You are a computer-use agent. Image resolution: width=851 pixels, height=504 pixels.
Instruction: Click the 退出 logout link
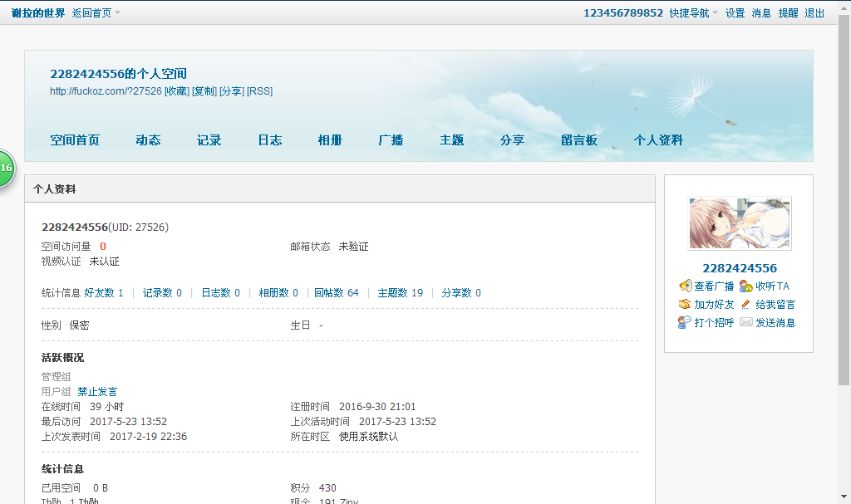pyautogui.click(x=814, y=13)
